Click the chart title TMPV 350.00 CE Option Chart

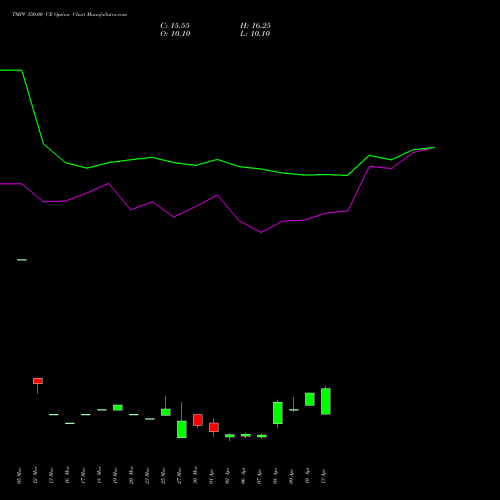click(x=70, y=15)
